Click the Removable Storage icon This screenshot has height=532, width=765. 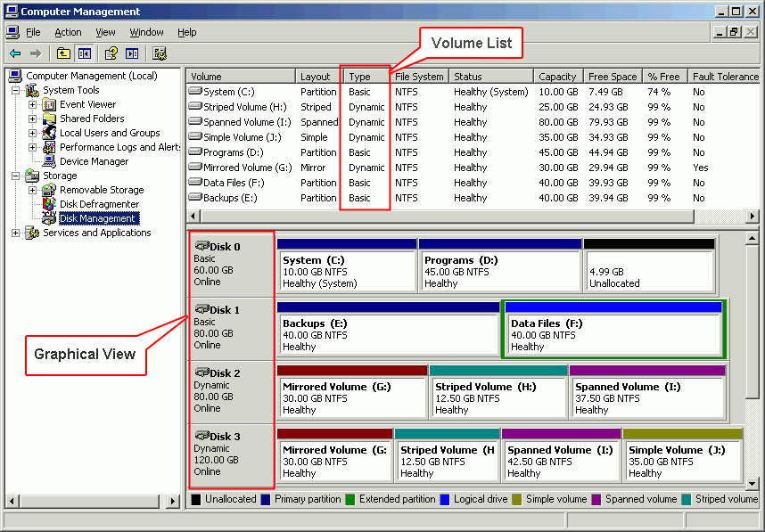49,190
